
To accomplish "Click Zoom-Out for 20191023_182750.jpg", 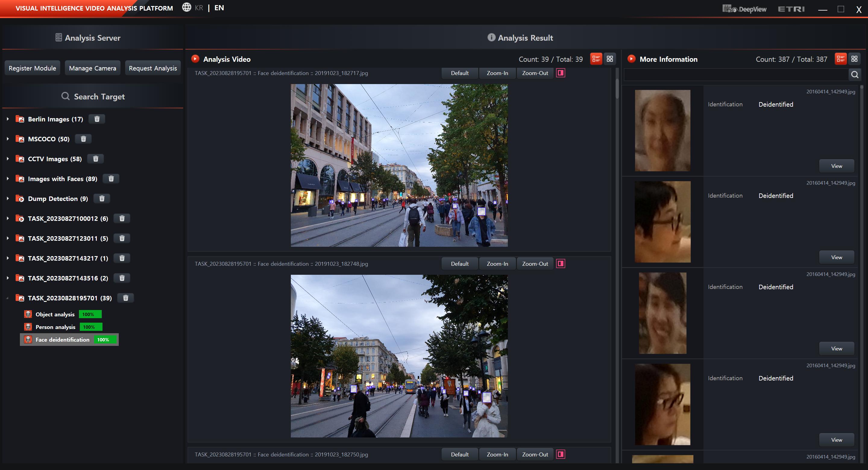I will [535, 454].
